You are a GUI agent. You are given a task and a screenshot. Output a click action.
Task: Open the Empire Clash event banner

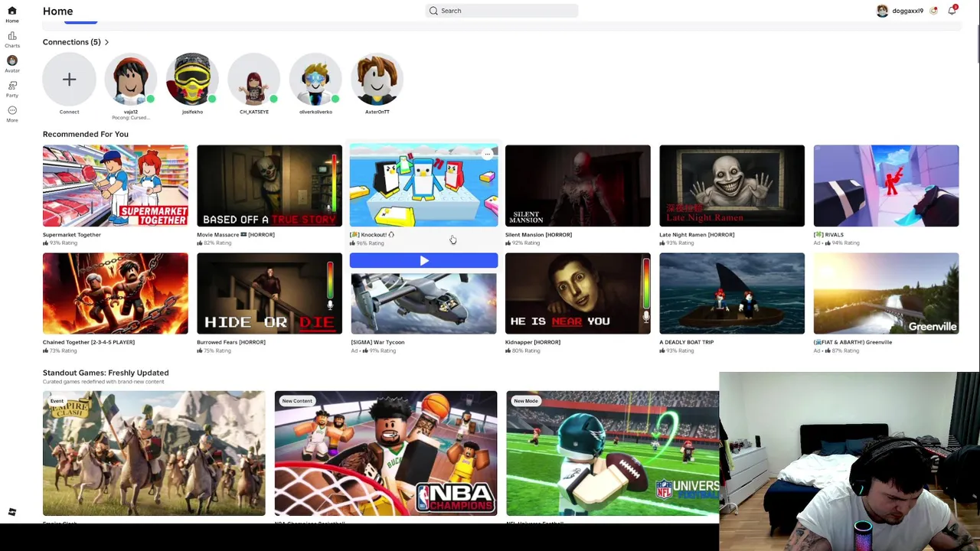[154, 453]
